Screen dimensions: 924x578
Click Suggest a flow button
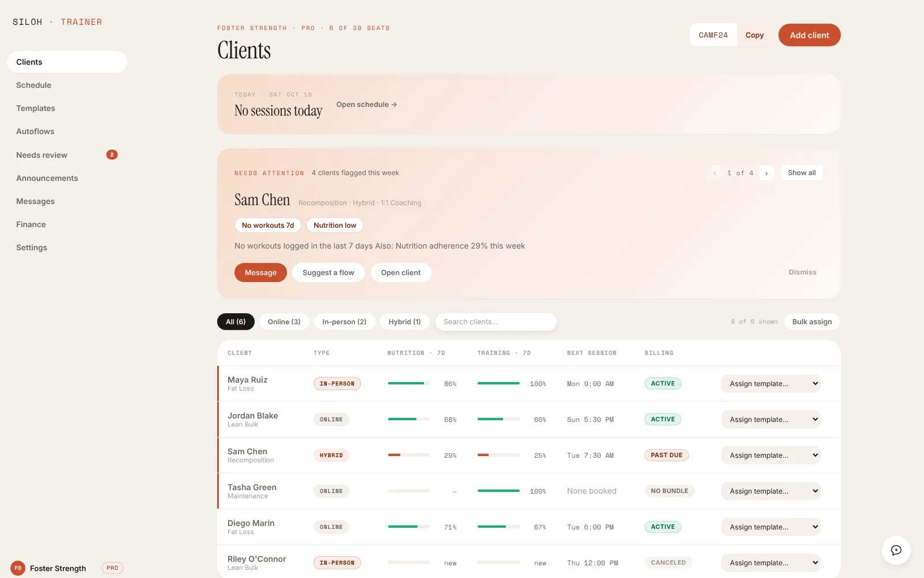[x=328, y=273]
